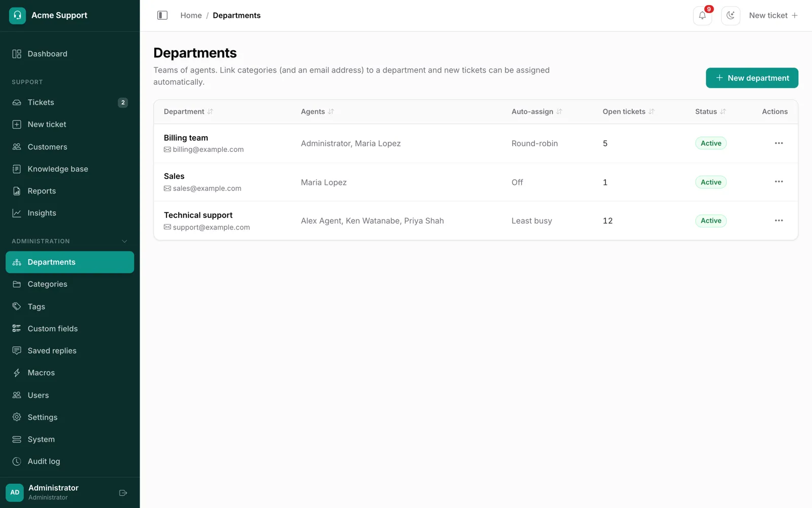Click the Technical support department name
This screenshot has width=812, height=508.
click(x=198, y=215)
